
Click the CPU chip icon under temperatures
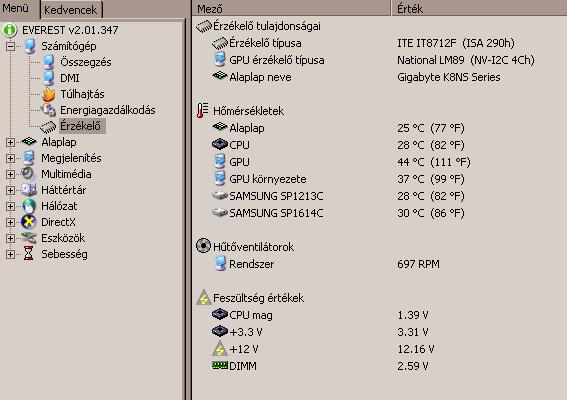coord(219,144)
